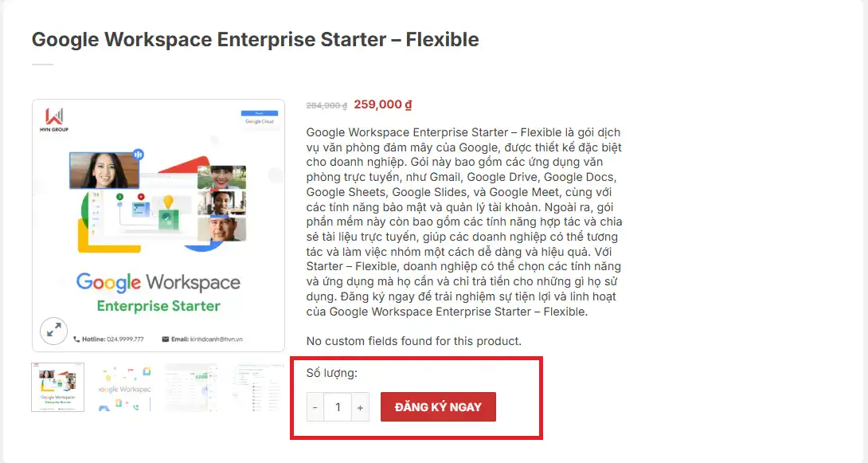The width and height of the screenshot is (868, 463).
Task: Open the fourth gallery thumbnail
Action: point(258,387)
